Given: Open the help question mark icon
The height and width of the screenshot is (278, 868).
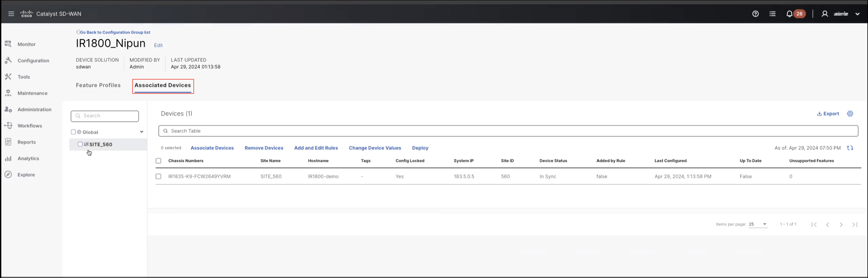Looking at the screenshot, I should (755, 14).
